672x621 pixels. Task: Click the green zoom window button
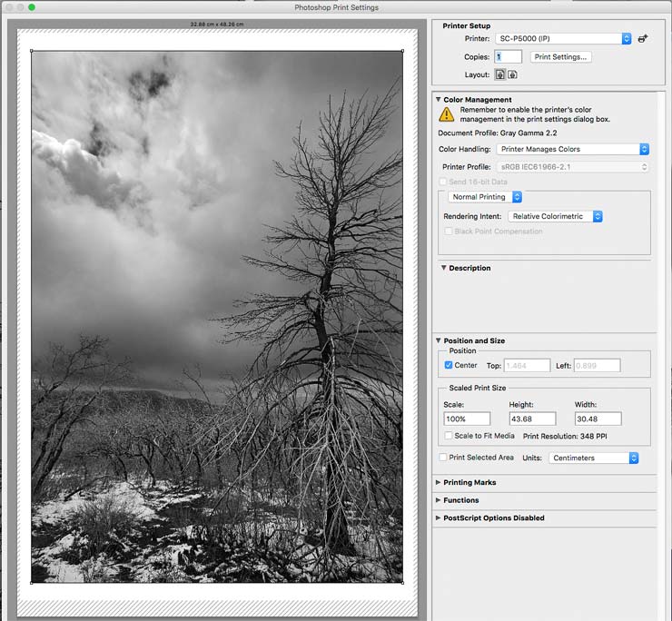[32, 7]
